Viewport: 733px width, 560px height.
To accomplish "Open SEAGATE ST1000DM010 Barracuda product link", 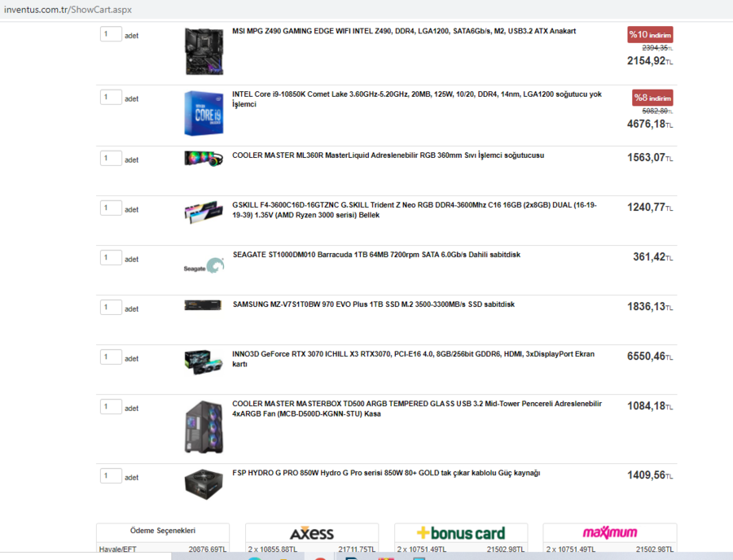I will (376, 255).
